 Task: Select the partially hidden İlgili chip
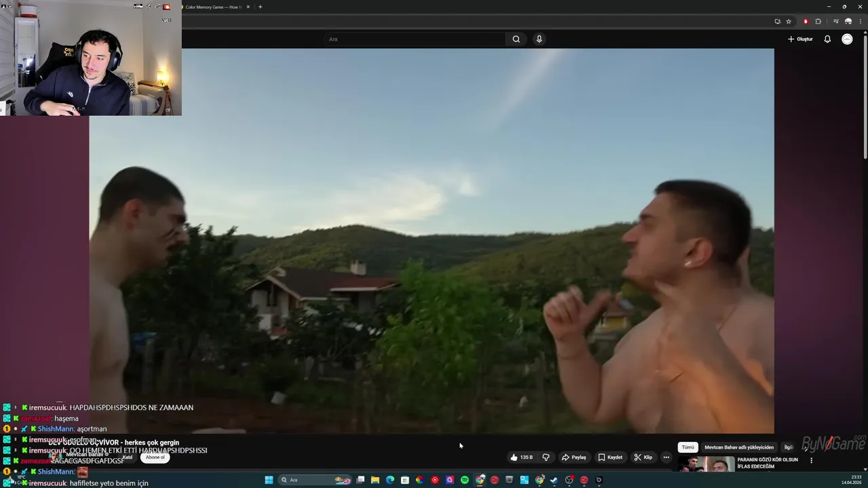pyautogui.click(x=789, y=447)
